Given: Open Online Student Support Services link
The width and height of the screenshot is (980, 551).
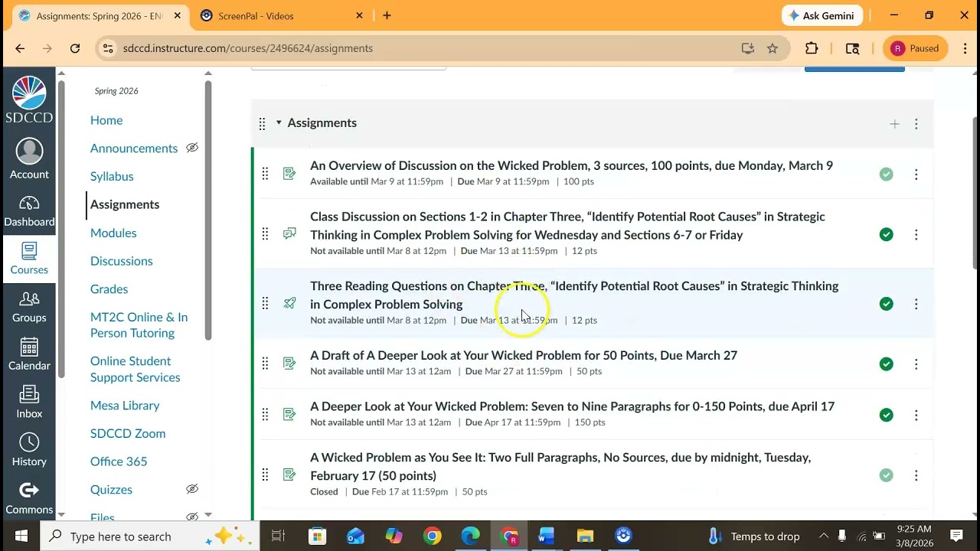Looking at the screenshot, I should click(x=136, y=369).
